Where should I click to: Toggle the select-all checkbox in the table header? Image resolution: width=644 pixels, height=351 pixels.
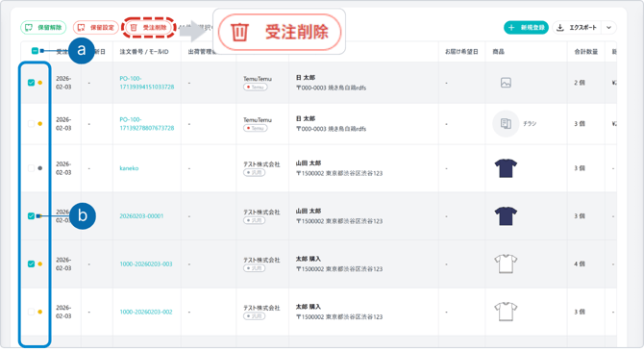35,51
